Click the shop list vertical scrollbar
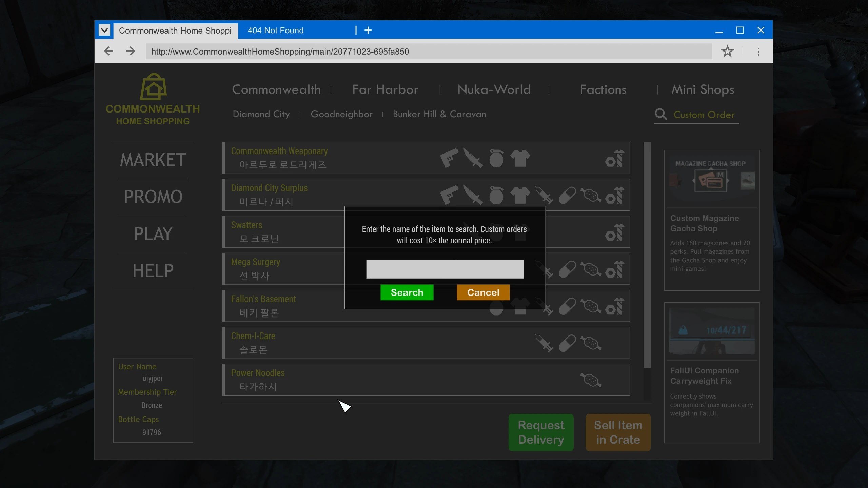868x488 pixels. coord(647,254)
